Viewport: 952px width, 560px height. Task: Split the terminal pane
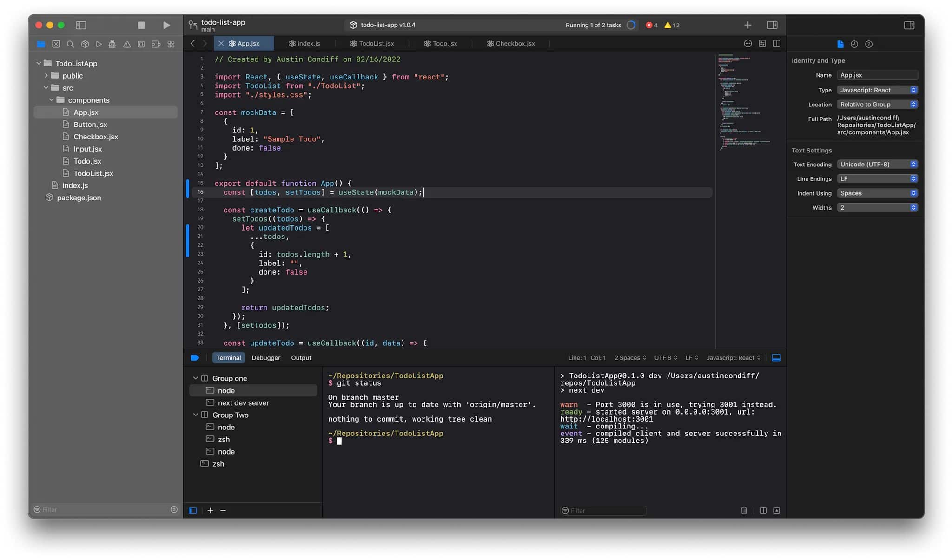pyautogui.click(x=763, y=510)
